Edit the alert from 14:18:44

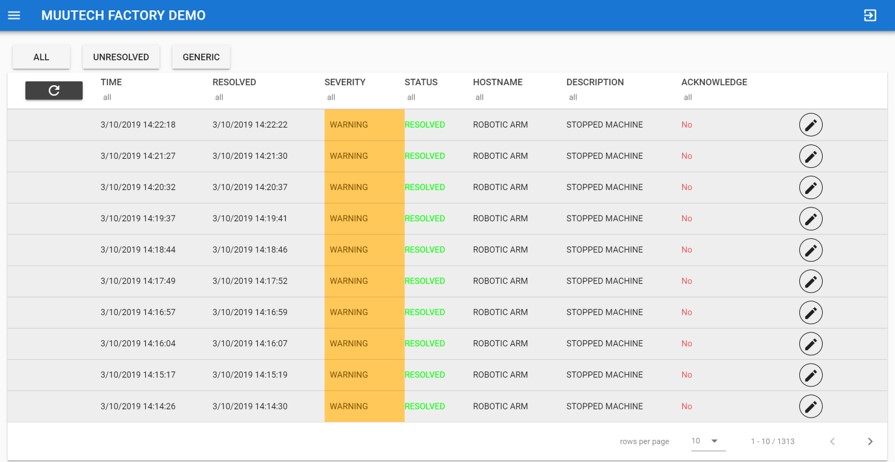click(x=811, y=250)
